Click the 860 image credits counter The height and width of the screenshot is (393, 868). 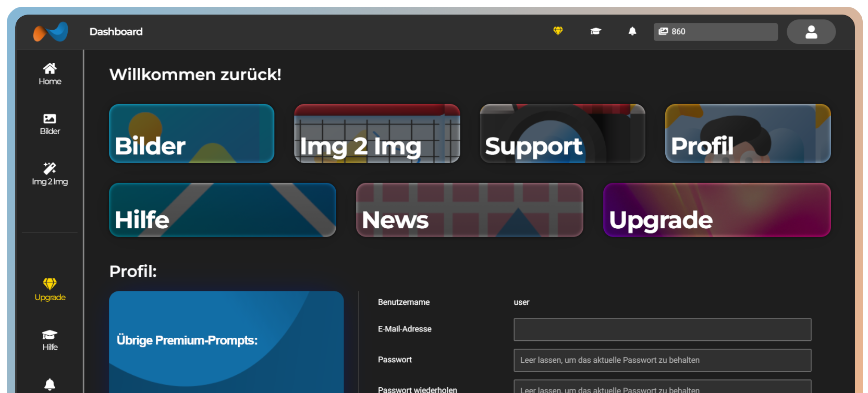point(715,32)
